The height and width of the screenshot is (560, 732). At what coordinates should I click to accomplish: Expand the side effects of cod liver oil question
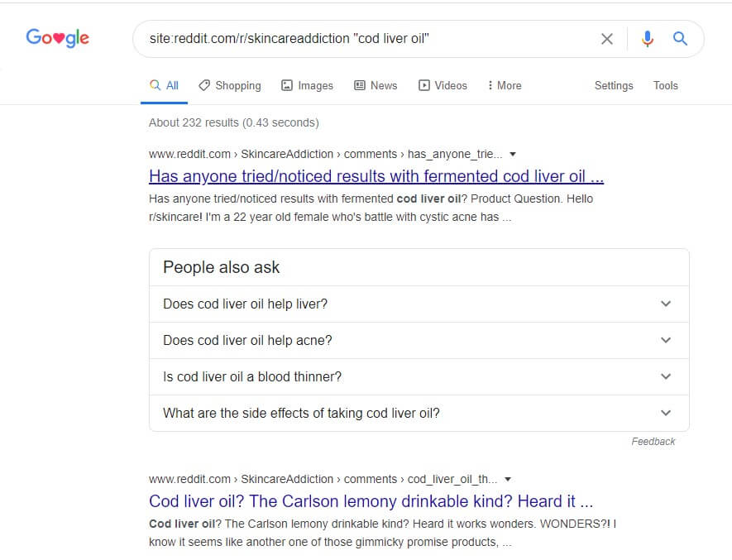click(x=419, y=414)
